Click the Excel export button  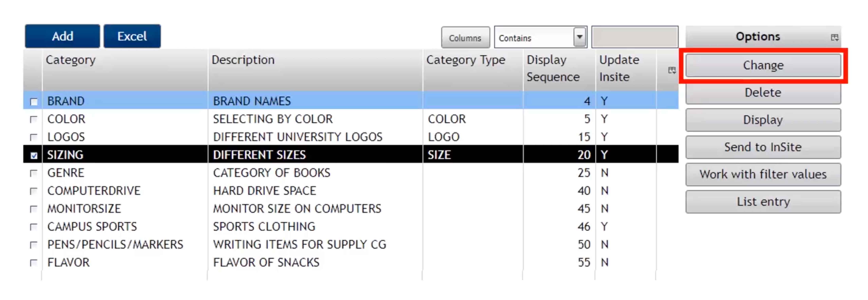pos(132,36)
